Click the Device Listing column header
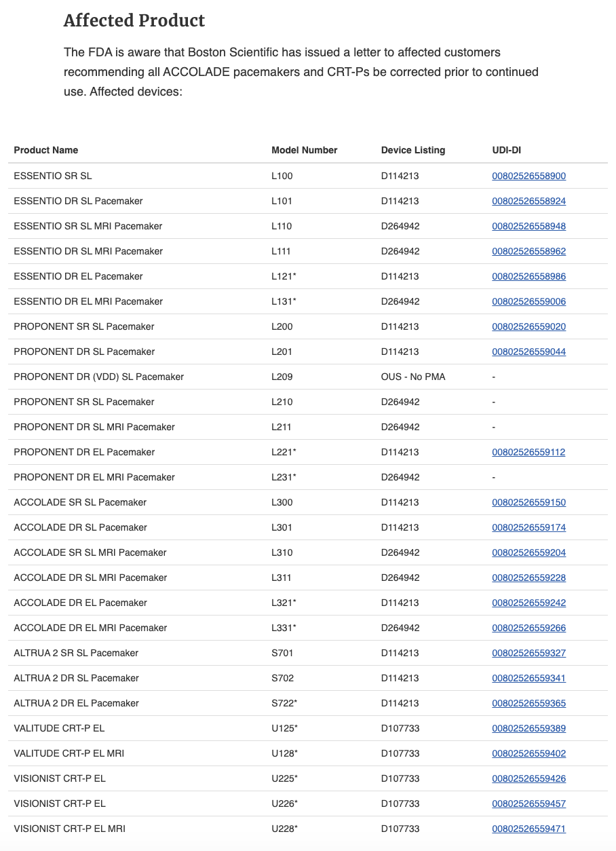Image resolution: width=616 pixels, height=851 pixels. click(x=413, y=150)
